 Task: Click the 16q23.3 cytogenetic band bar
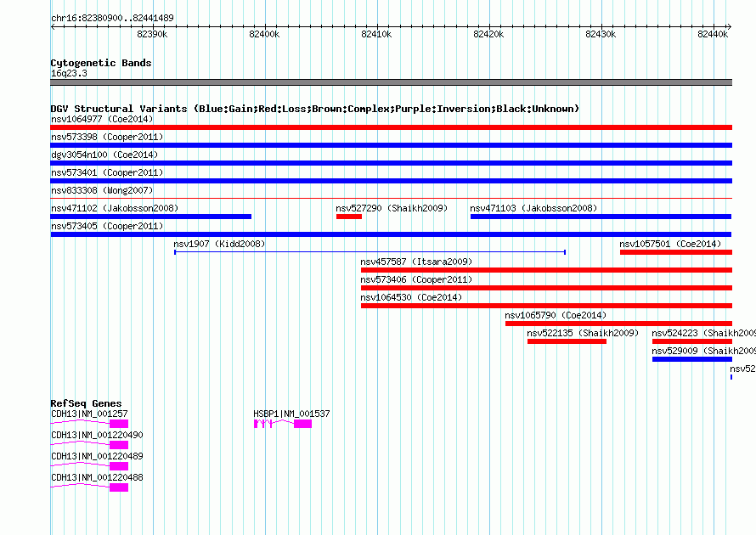click(391, 82)
